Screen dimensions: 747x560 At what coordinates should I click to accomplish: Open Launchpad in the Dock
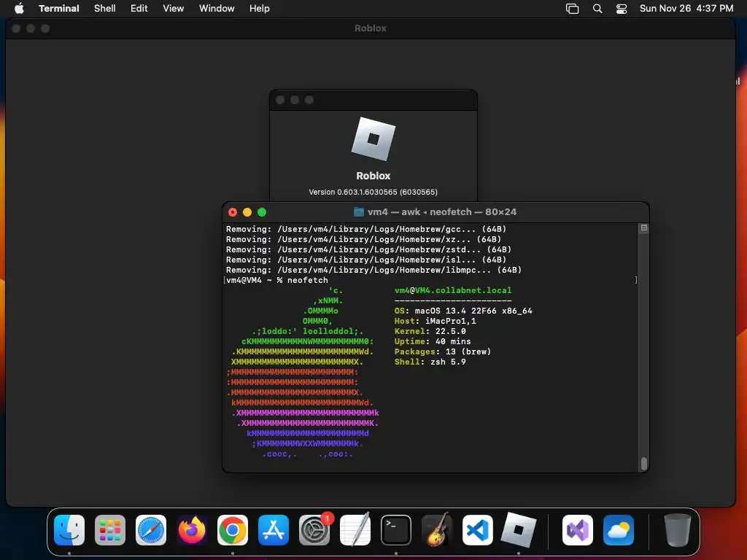110,530
